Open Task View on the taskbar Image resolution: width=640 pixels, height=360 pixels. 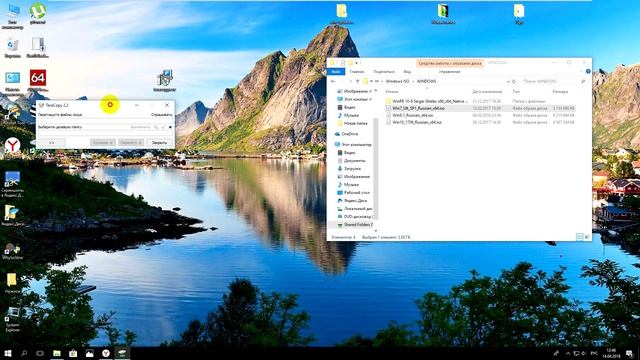coord(40,353)
